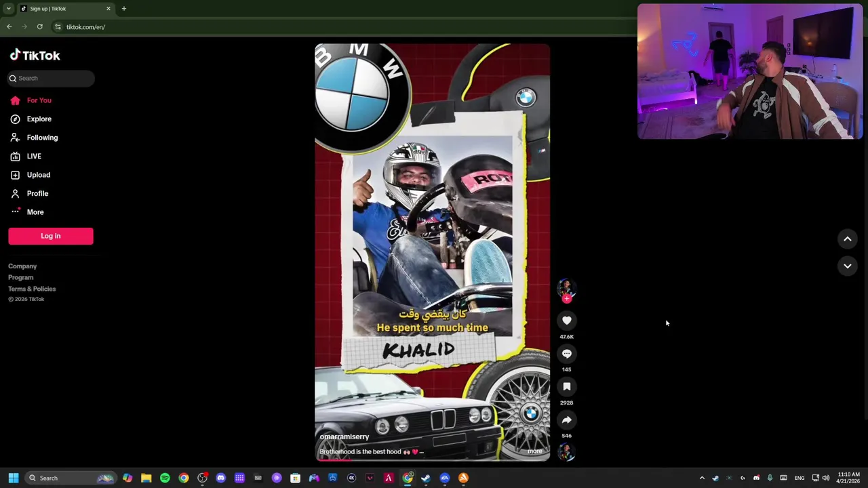Open Spotify from the taskbar
The width and height of the screenshot is (868, 488).
click(165, 479)
